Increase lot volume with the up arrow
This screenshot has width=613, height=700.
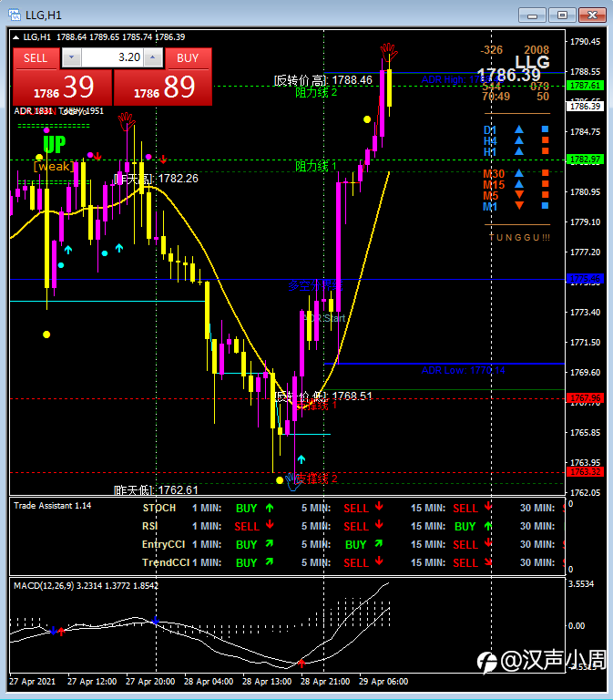tap(153, 57)
